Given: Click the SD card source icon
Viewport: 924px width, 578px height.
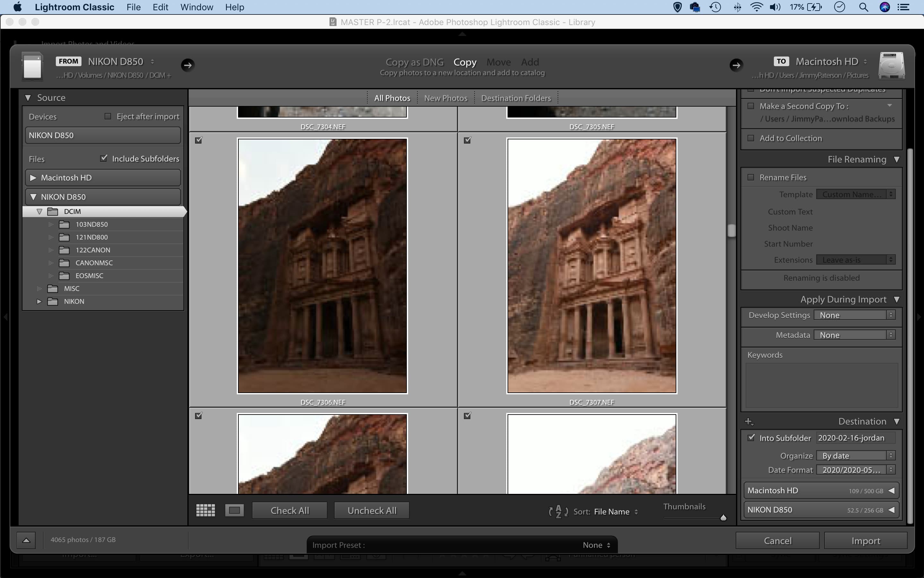Looking at the screenshot, I should [x=32, y=66].
